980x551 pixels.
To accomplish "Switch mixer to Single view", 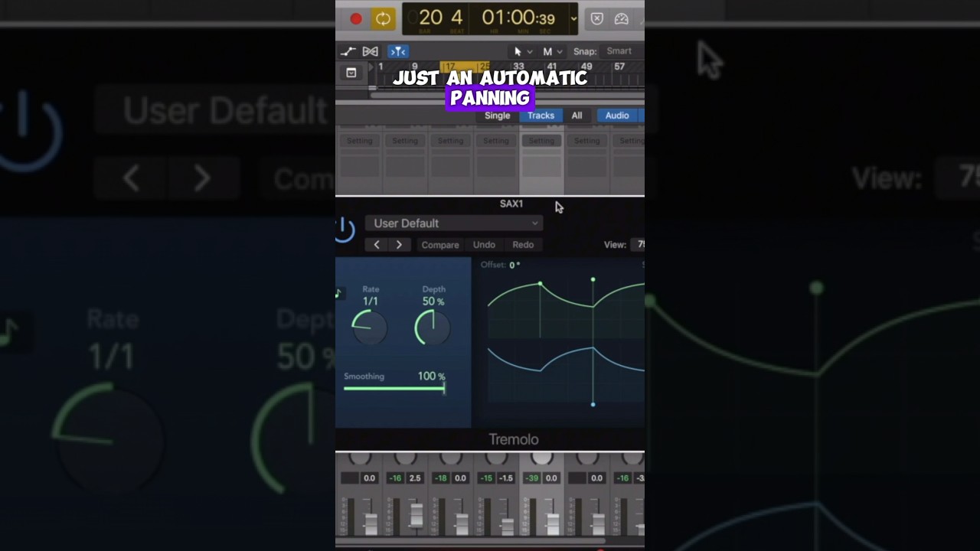I will 497,116.
